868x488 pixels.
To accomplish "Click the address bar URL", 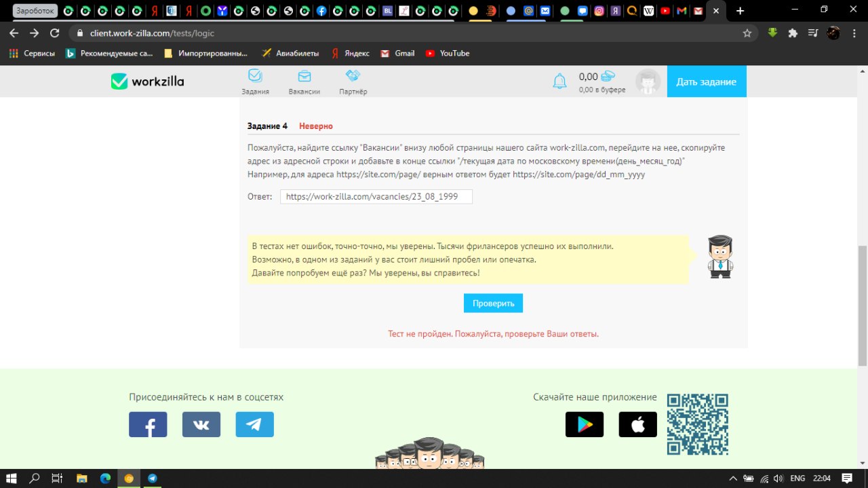I will [152, 33].
